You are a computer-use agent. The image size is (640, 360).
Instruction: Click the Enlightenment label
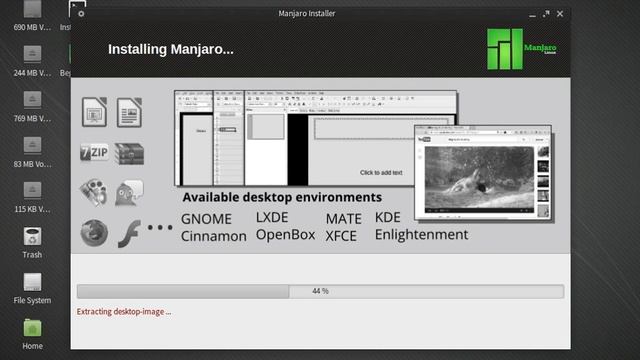[421, 235]
